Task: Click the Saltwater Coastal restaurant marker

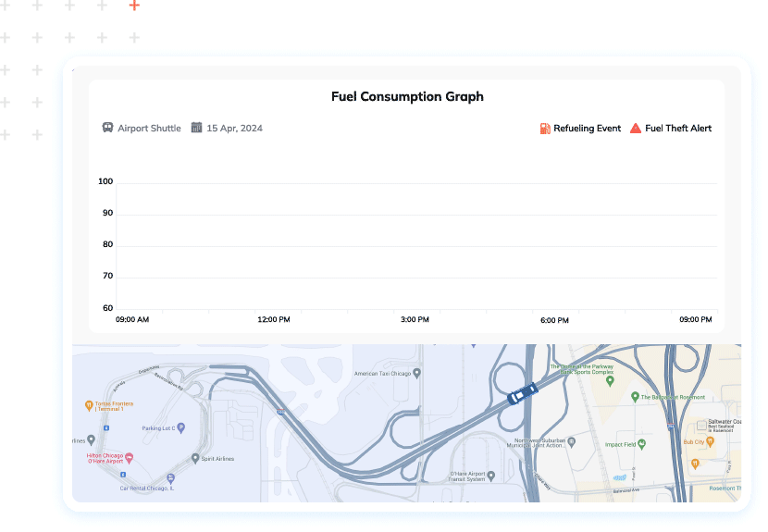Action: point(702,425)
